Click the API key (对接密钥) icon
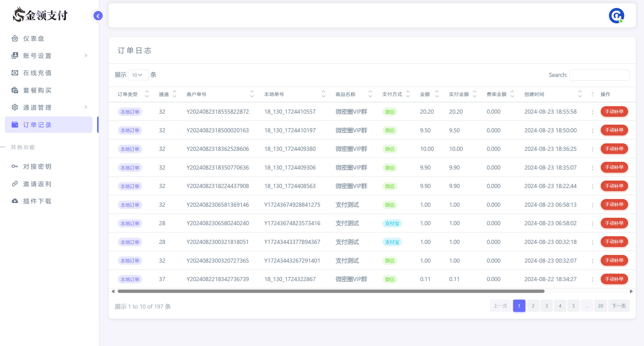This screenshot has height=346, width=644. [x=15, y=166]
